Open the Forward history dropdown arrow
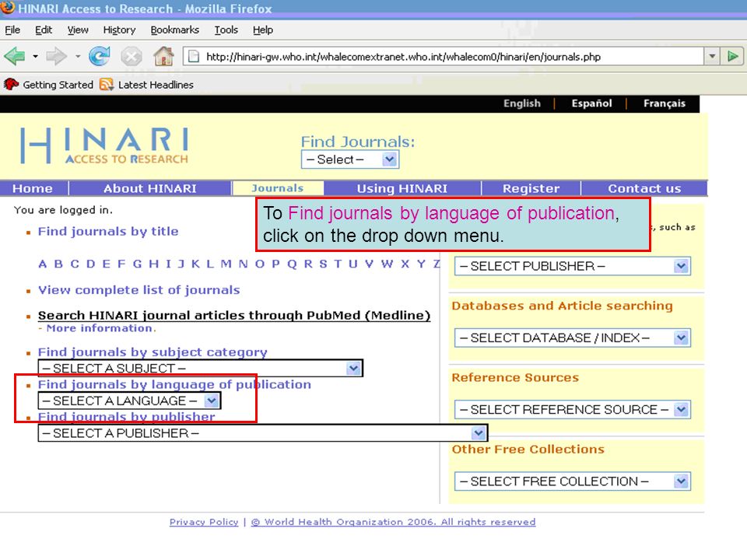The width and height of the screenshot is (747, 560). click(x=78, y=57)
